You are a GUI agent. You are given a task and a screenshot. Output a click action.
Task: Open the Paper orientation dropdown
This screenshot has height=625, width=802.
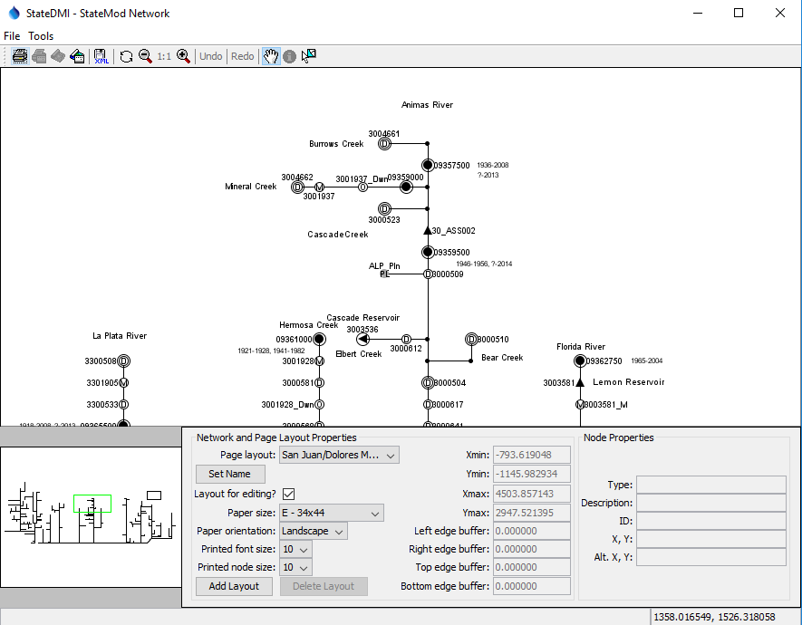[x=313, y=531]
